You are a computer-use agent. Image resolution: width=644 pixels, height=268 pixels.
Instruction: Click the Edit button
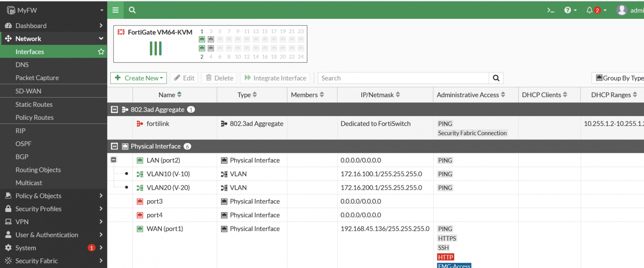coord(184,78)
